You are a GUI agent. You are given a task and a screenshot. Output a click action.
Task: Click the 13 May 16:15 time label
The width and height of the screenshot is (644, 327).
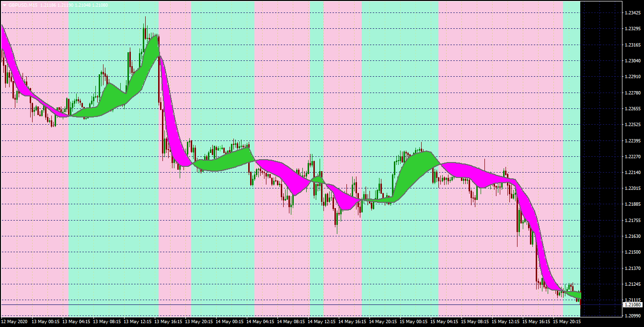coord(169,322)
